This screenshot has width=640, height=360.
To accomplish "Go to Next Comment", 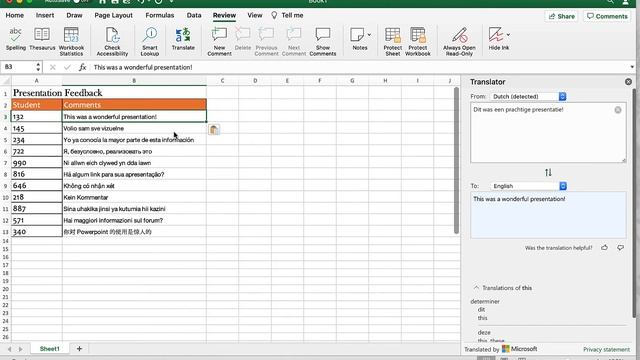I will tap(294, 42).
